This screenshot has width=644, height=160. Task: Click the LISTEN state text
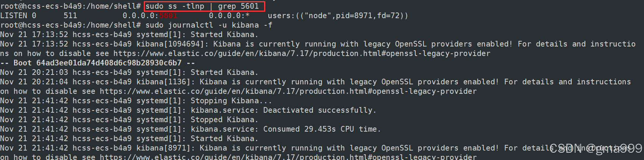tap(14, 16)
